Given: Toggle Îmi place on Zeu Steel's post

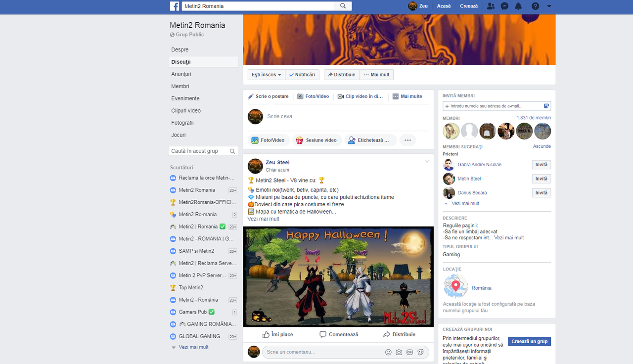Looking at the screenshot, I should click(277, 334).
